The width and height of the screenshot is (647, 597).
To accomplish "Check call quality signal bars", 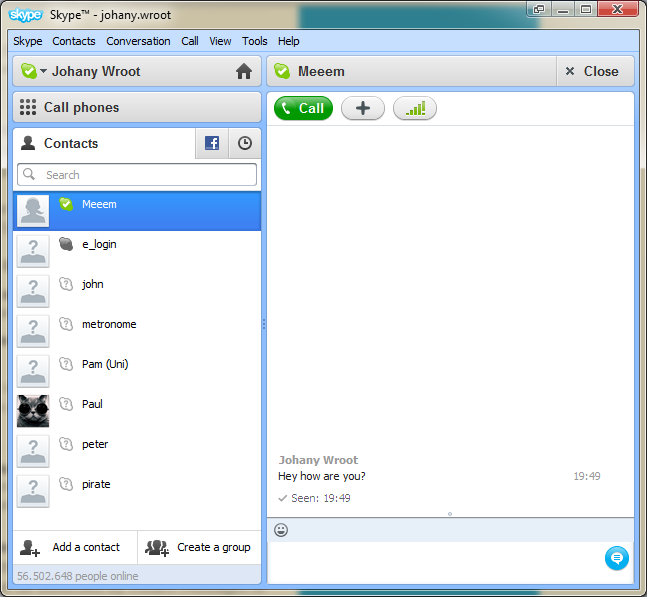I will [x=415, y=109].
